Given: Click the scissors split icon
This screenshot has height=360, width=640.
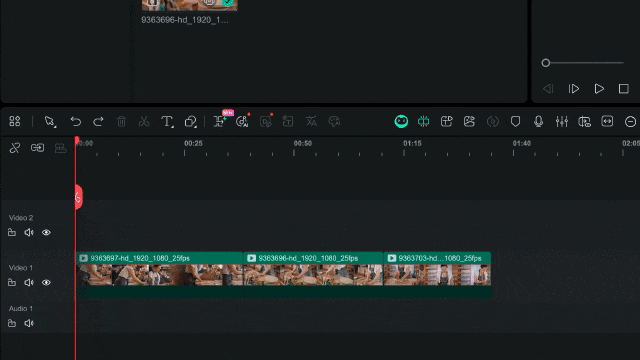Looking at the screenshot, I should pos(144,121).
